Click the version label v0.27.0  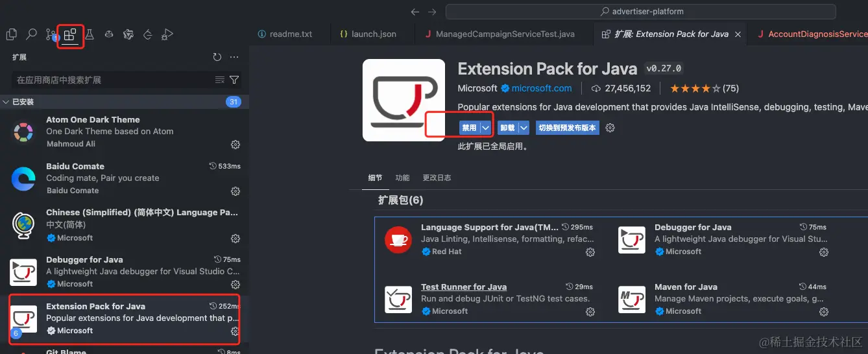pyautogui.click(x=664, y=69)
